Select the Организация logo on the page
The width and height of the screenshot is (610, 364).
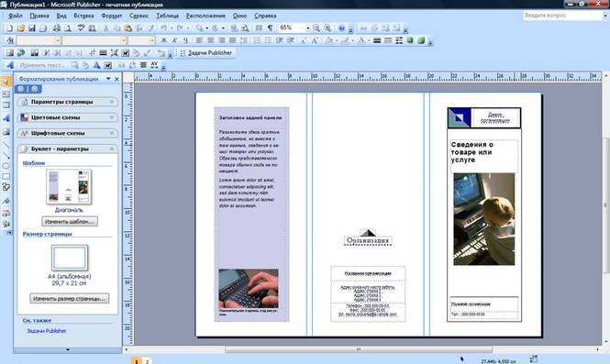pyautogui.click(x=368, y=237)
